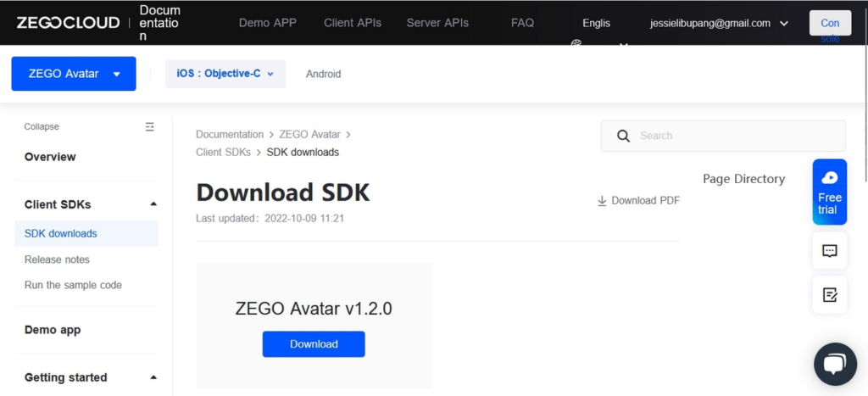Click the ZEGO Avatar breadcrumb link
The width and height of the screenshot is (868, 396).
(x=311, y=135)
